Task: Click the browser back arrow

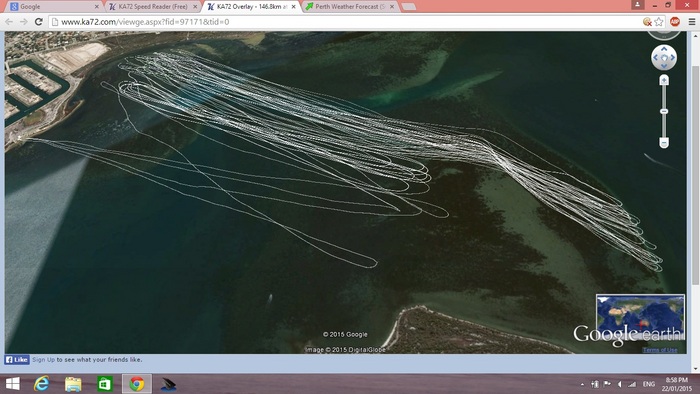Action: 9,22
